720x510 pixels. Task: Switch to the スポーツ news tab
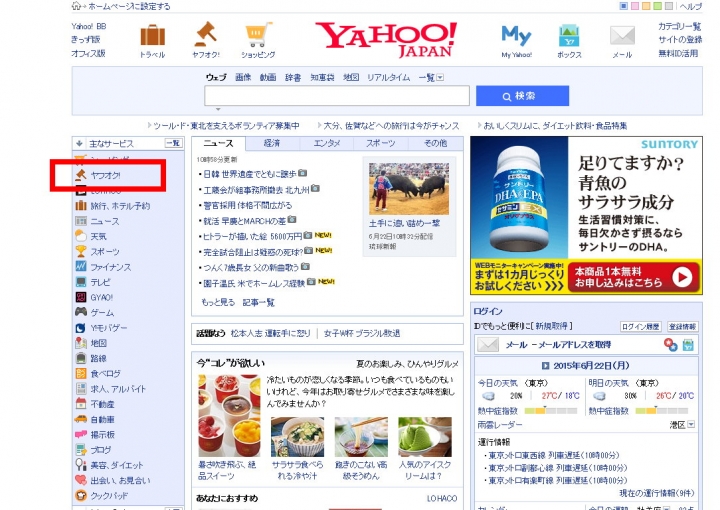pyautogui.click(x=381, y=143)
